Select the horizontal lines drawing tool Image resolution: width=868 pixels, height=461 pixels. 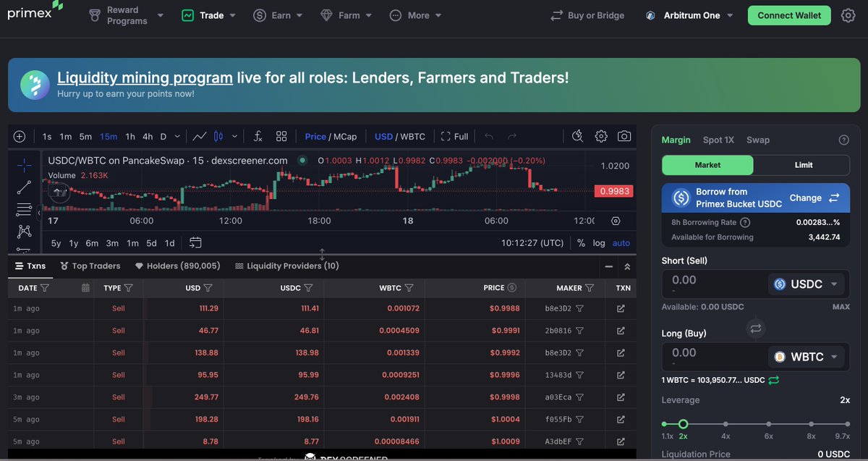tap(24, 210)
